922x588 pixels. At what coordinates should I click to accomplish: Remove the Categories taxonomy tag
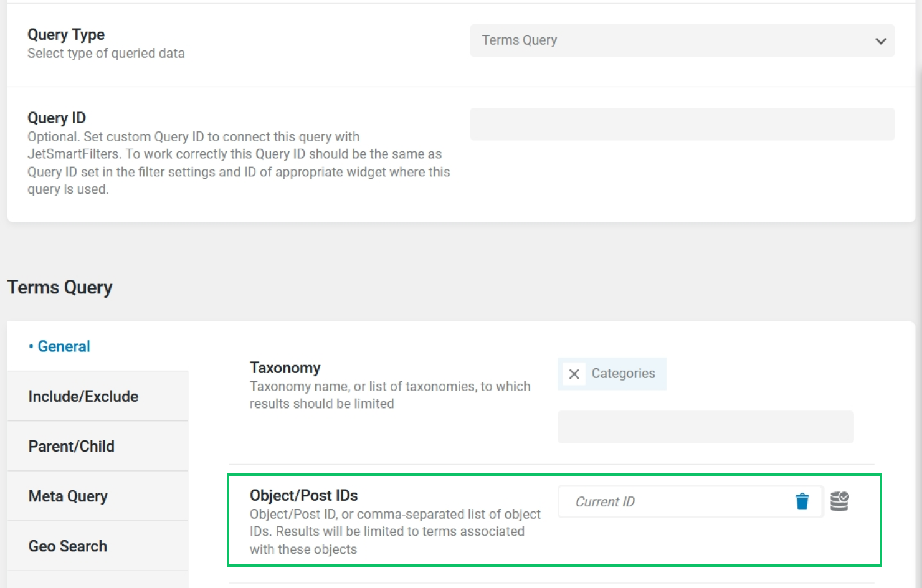point(574,374)
